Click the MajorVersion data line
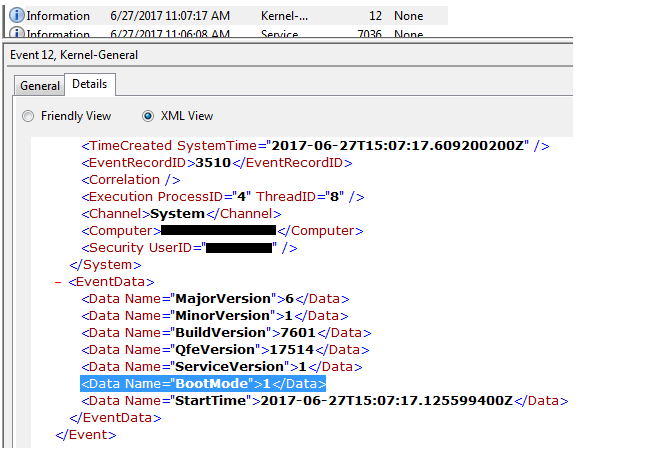Image resolution: width=647 pixels, height=459 pixels. [215, 299]
